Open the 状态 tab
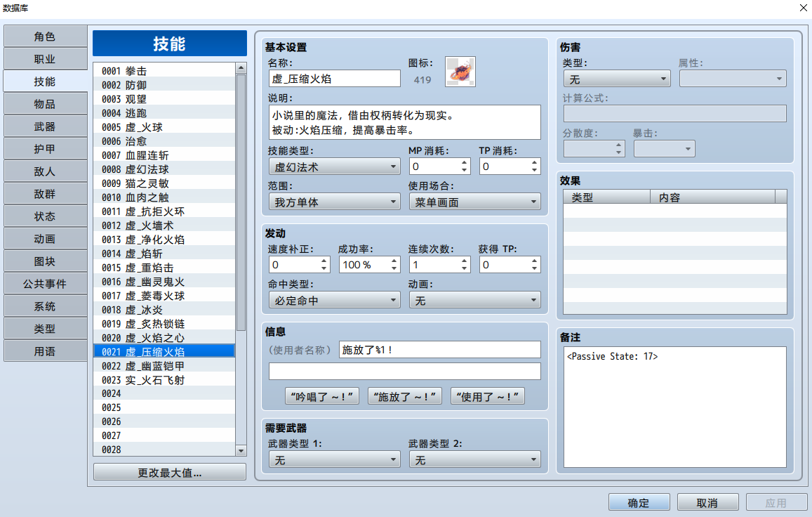 click(45, 216)
